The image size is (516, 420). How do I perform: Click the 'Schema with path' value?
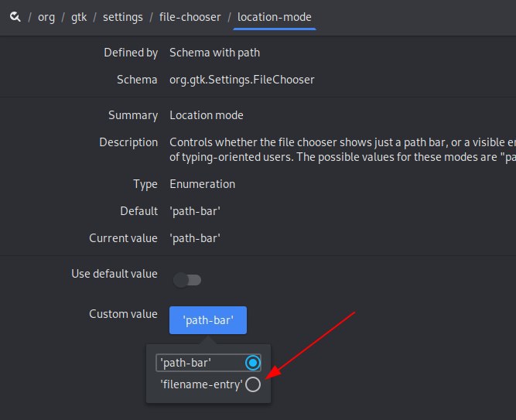pyautogui.click(x=214, y=53)
